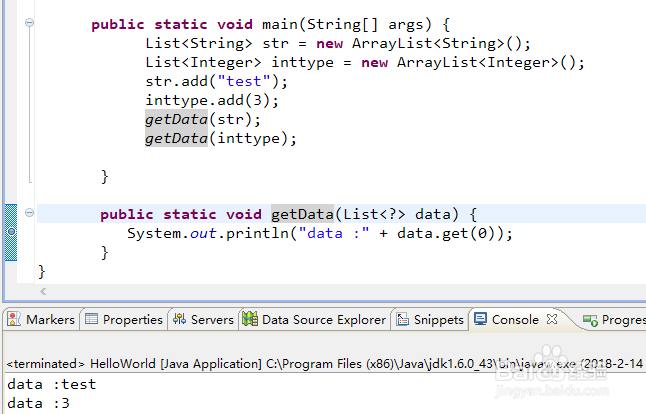Click the Console monitor icon
This screenshot has height=414, width=646.
click(x=480, y=319)
